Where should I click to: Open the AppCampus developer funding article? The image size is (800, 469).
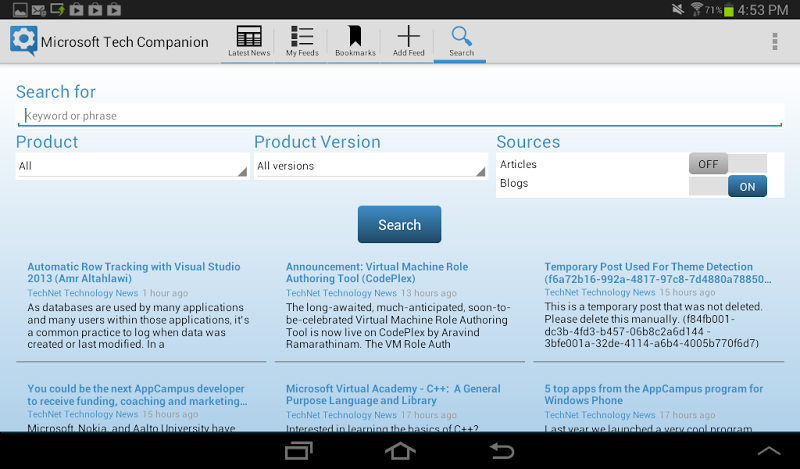(x=137, y=395)
